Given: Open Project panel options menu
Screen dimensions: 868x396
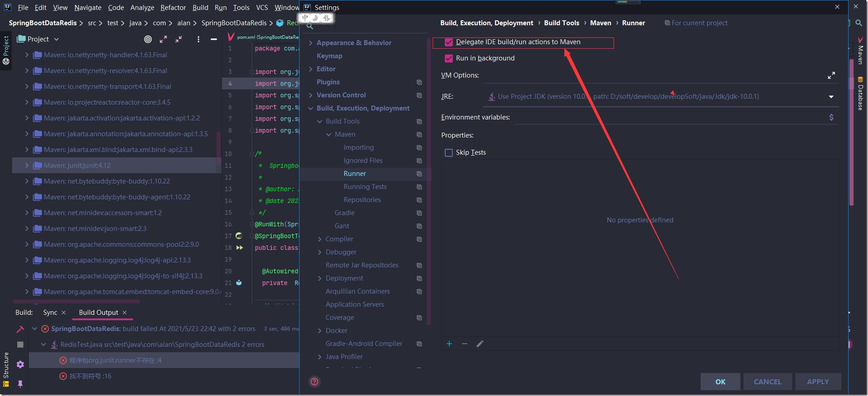Looking at the screenshot, I should (199, 39).
